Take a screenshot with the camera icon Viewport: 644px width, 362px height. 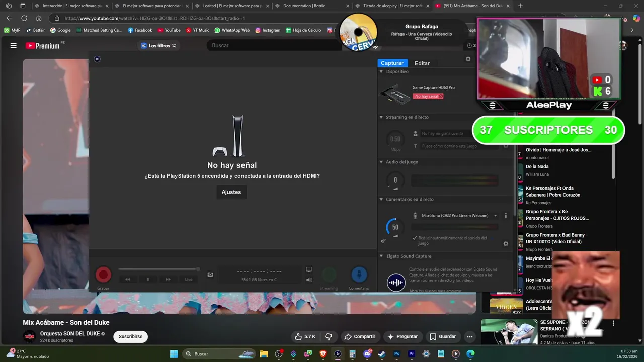210,275
